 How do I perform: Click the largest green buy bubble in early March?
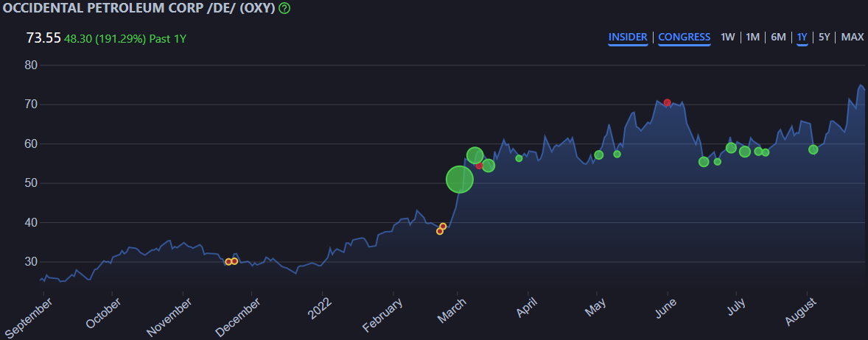[460, 179]
